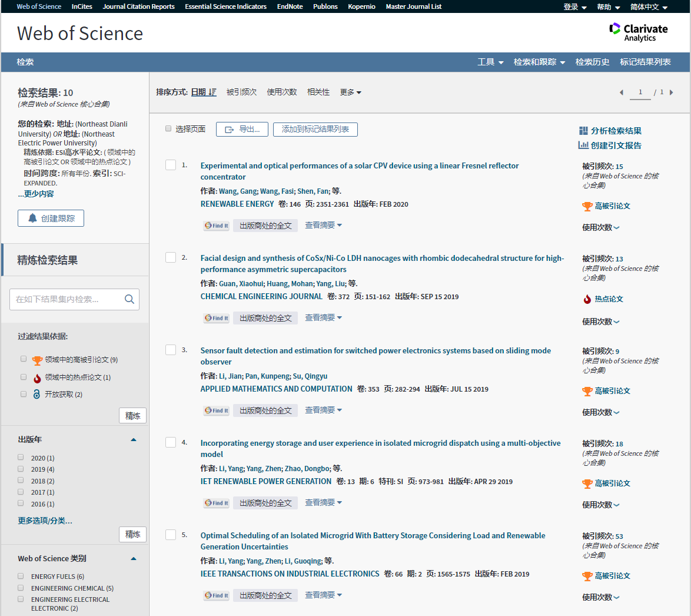This screenshot has width=691, height=616.
Task: Open the 登录 login dropdown
Action: coord(574,6)
